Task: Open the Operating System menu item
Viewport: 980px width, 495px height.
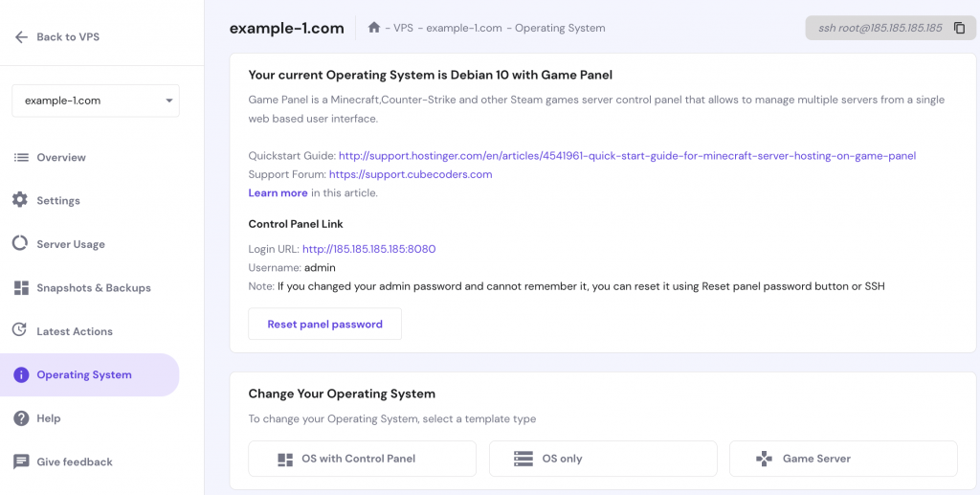Action: 84,375
